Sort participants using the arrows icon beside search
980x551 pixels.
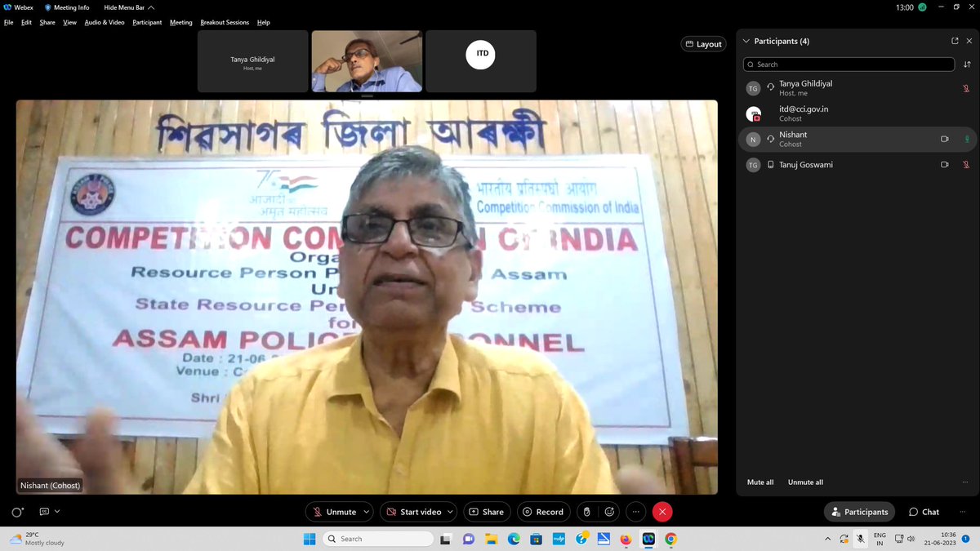pyautogui.click(x=968, y=64)
